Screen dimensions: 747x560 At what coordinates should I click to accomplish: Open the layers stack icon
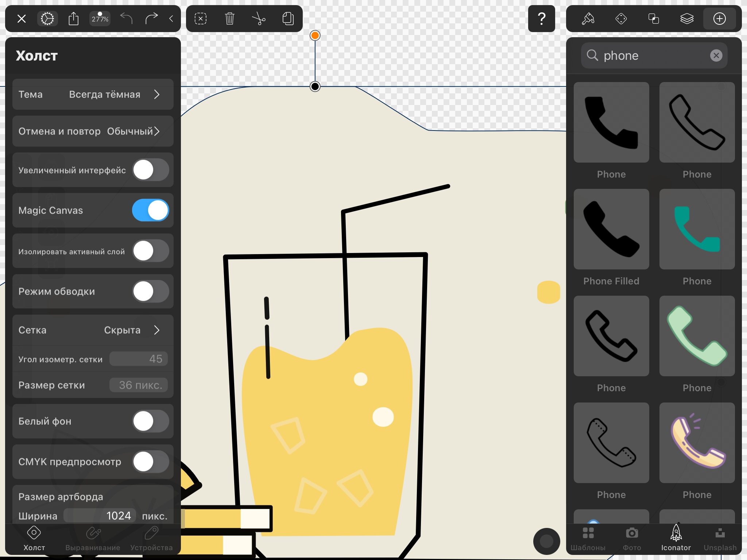[x=687, y=19]
